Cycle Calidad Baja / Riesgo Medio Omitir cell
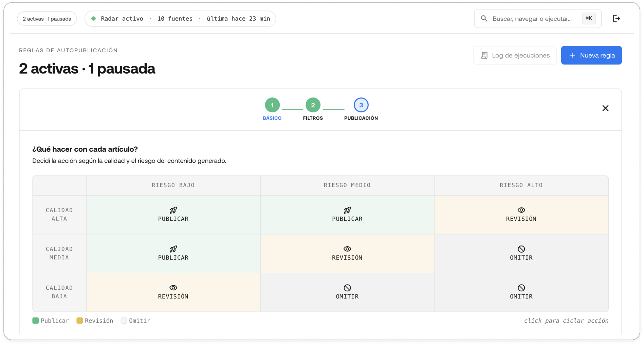644x345 pixels. pyautogui.click(x=347, y=292)
